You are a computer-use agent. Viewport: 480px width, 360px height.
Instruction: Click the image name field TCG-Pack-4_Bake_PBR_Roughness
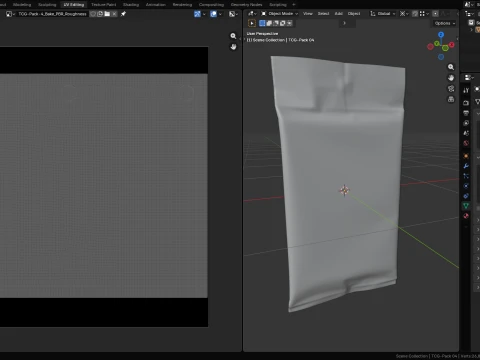pos(52,14)
